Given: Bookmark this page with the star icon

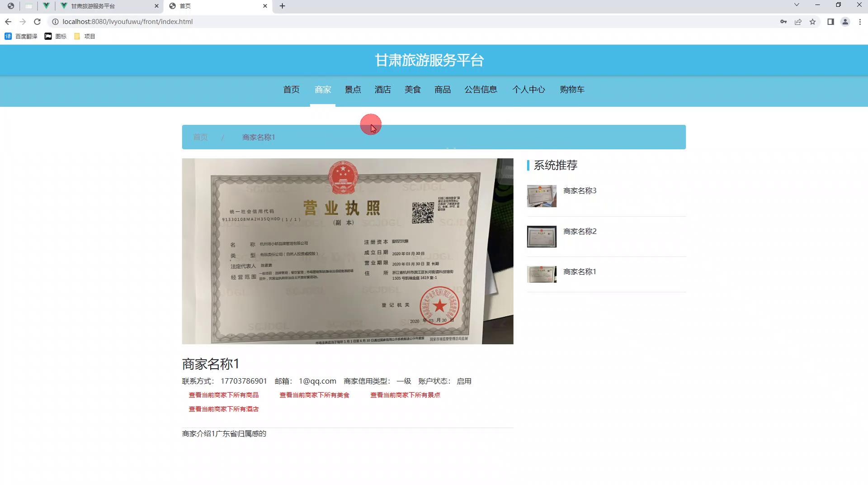Looking at the screenshot, I should 812,22.
